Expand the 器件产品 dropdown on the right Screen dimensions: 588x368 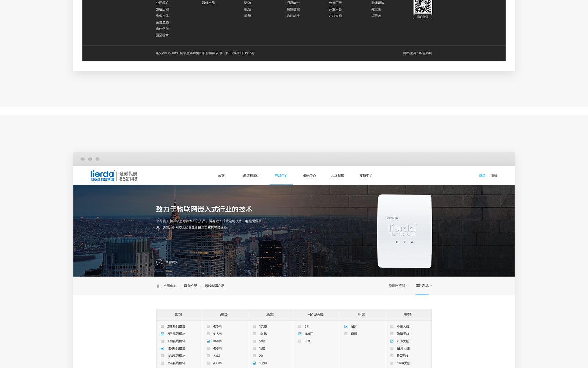423,286
